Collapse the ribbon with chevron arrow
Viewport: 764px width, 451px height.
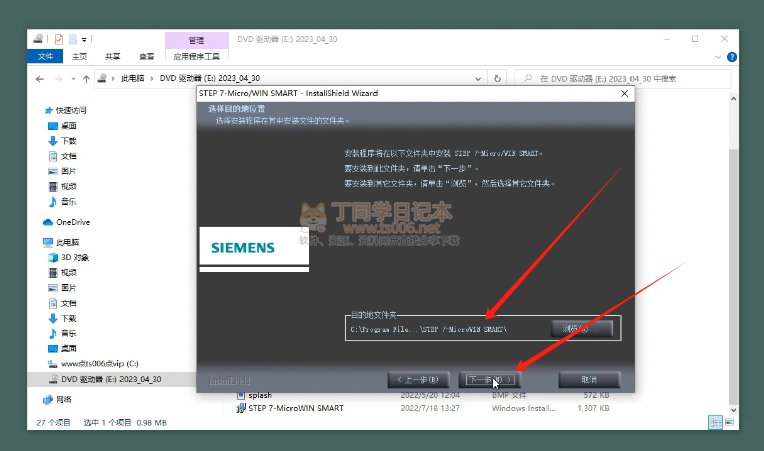click(718, 57)
